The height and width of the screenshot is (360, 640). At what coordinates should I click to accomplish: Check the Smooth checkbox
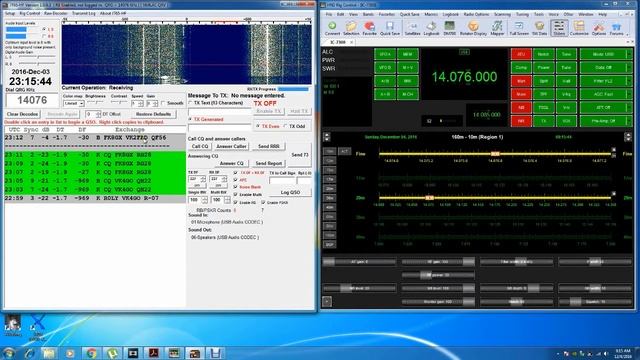[163, 104]
